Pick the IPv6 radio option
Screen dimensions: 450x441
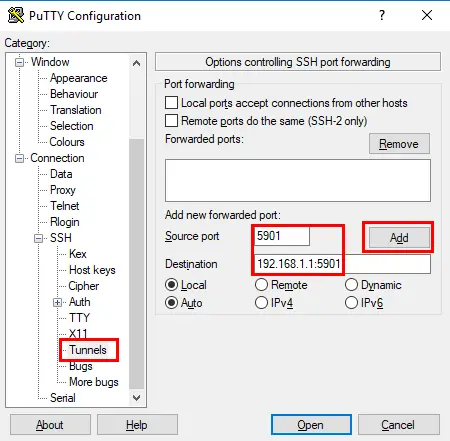351,303
